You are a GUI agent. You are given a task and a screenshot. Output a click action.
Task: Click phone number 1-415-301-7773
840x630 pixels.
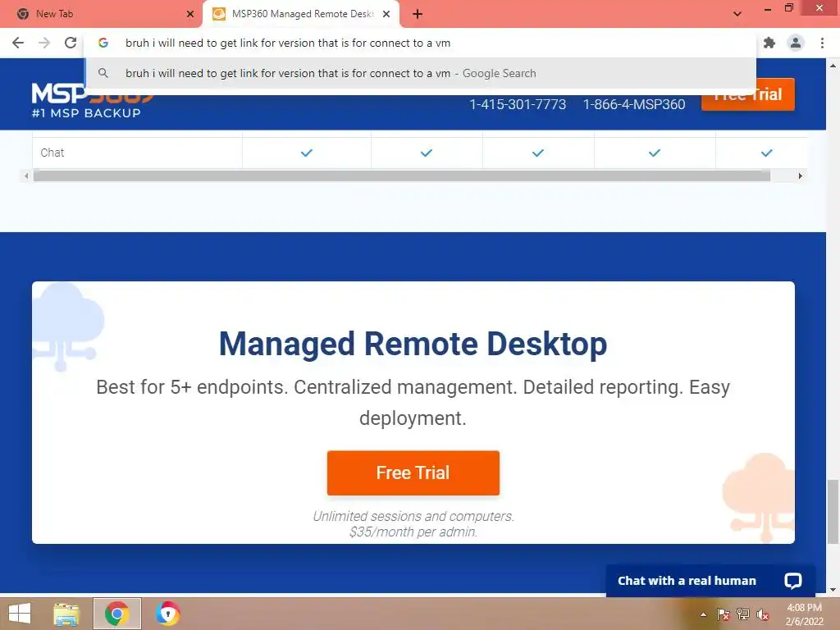click(518, 104)
